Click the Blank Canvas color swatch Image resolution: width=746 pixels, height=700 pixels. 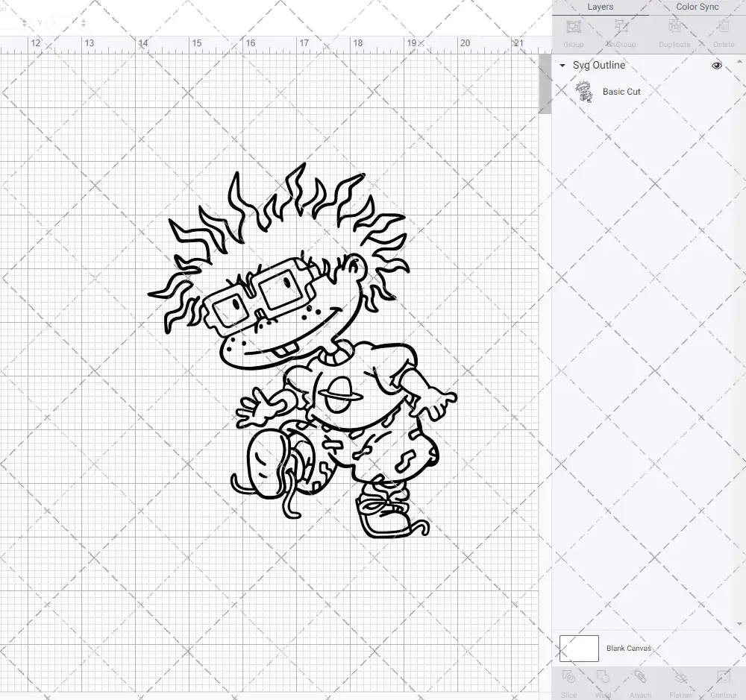click(x=579, y=648)
